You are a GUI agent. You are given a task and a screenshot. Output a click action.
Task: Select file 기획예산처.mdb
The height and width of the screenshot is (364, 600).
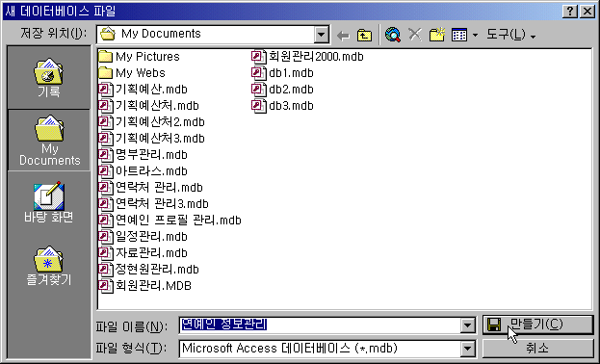[149, 106]
